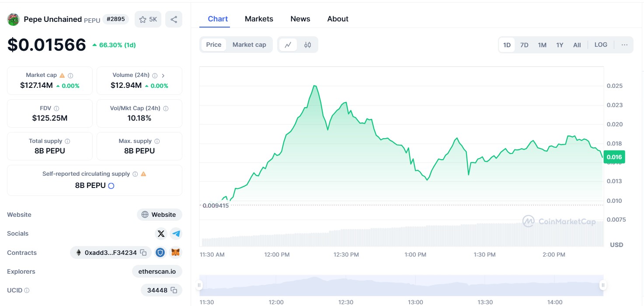Set chart range to 1D
Viewport: 644px width, 306px height.
point(507,45)
